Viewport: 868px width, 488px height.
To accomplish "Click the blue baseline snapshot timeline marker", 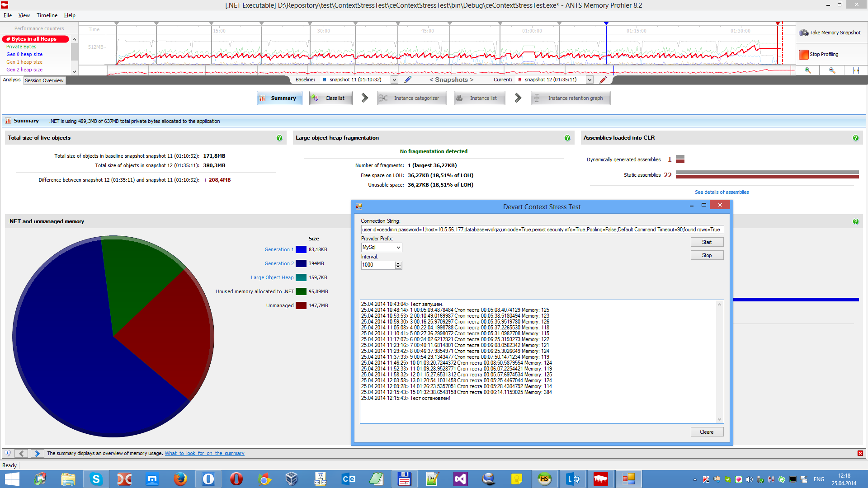I will (x=606, y=23).
